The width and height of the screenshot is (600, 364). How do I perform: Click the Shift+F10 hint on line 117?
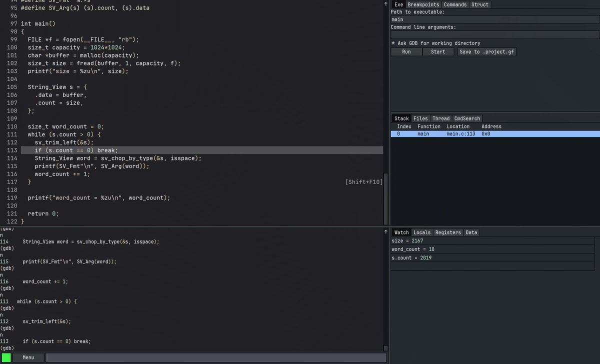click(x=364, y=182)
